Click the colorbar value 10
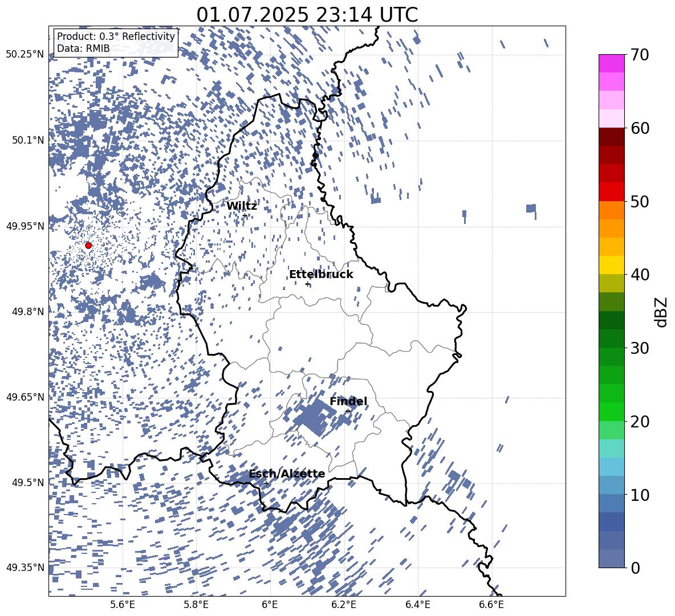675x616 pixels. [x=640, y=495]
